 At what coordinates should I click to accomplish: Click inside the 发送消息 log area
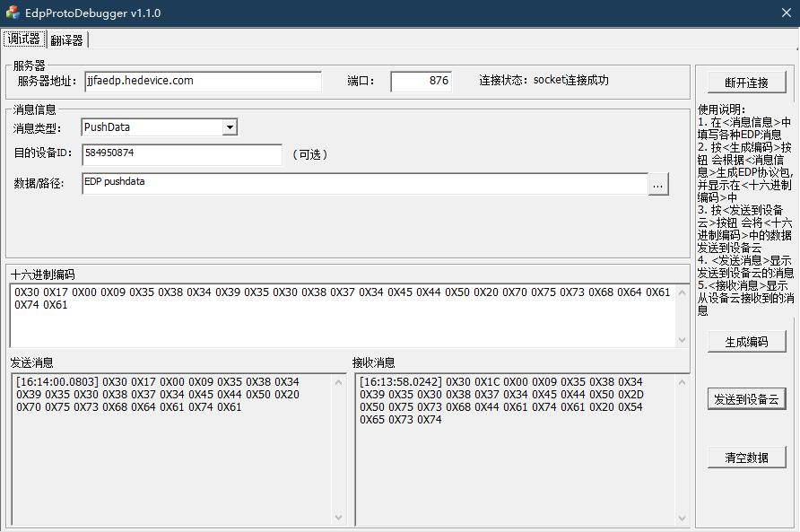click(172, 449)
